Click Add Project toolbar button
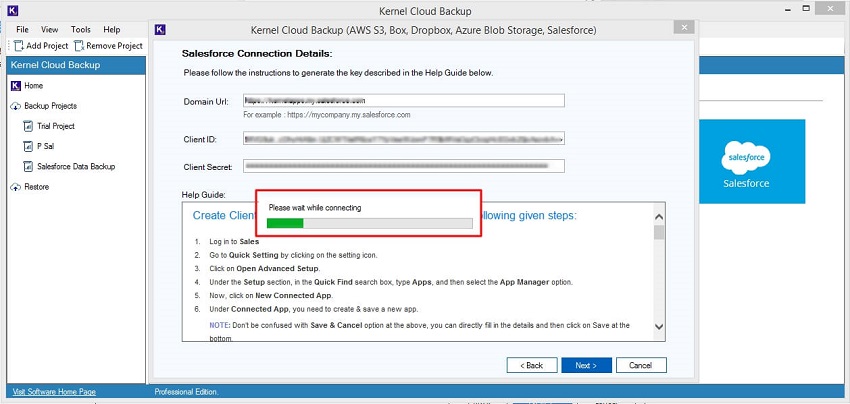The height and width of the screenshot is (404, 850). pos(41,46)
